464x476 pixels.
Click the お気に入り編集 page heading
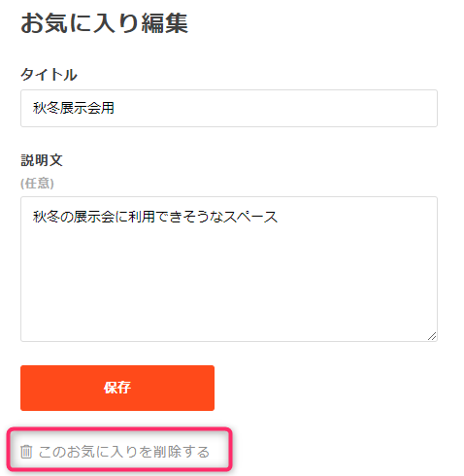pyautogui.click(x=104, y=23)
